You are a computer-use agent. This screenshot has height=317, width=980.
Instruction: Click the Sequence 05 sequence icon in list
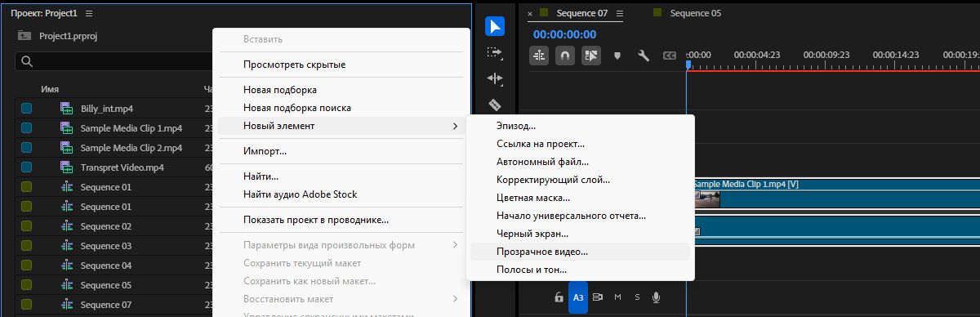pyautogui.click(x=67, y=285)
